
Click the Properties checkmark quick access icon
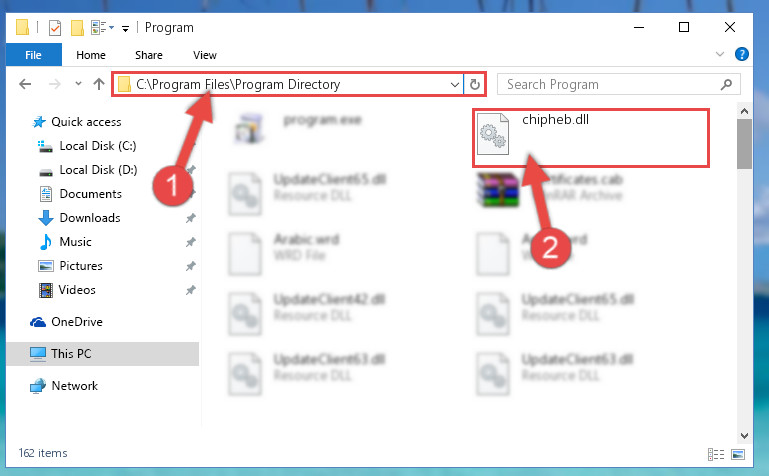tap(55, 28)
